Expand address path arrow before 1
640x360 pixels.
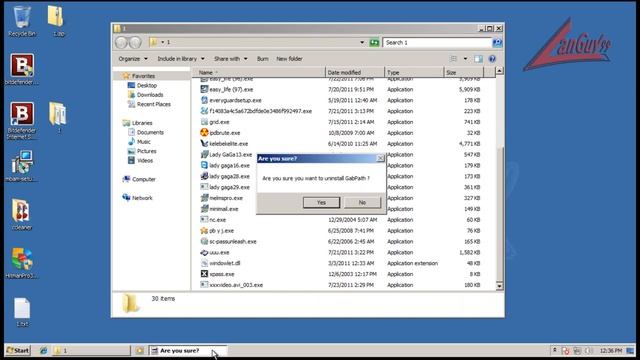(x=162, y=42)
